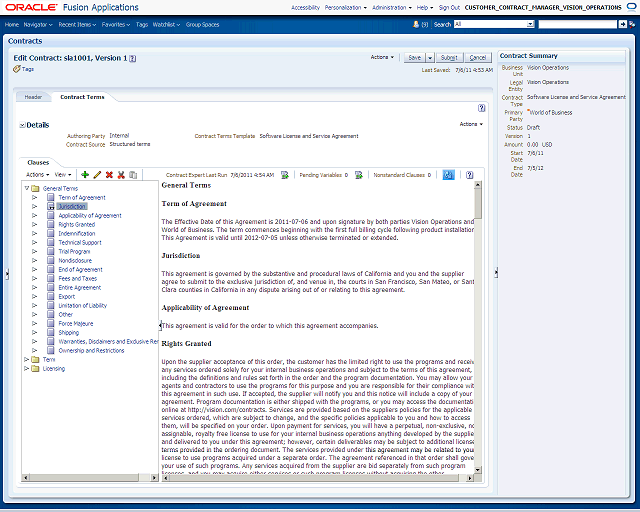Collapse the General Terms folder
Image resolution: width=640 pixels, height=512 pixels.
tap(27, 188)
